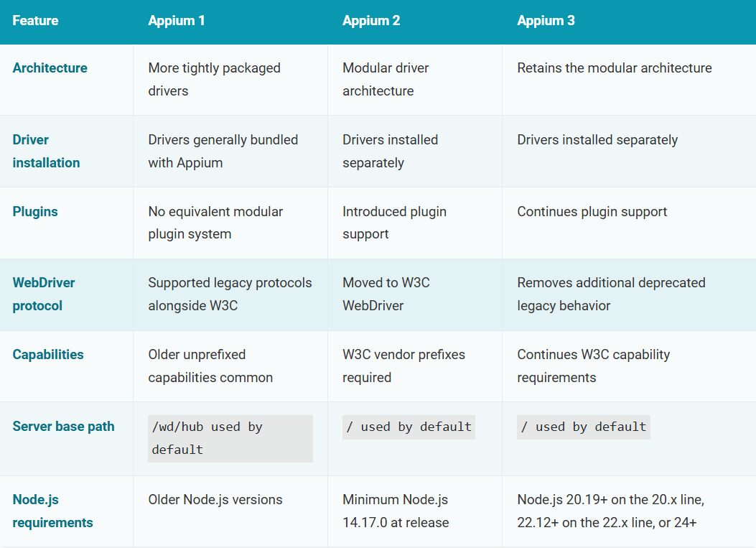Screen dimensions: 756x548
Task: Select the Server base path label
Action: [63, 427]
